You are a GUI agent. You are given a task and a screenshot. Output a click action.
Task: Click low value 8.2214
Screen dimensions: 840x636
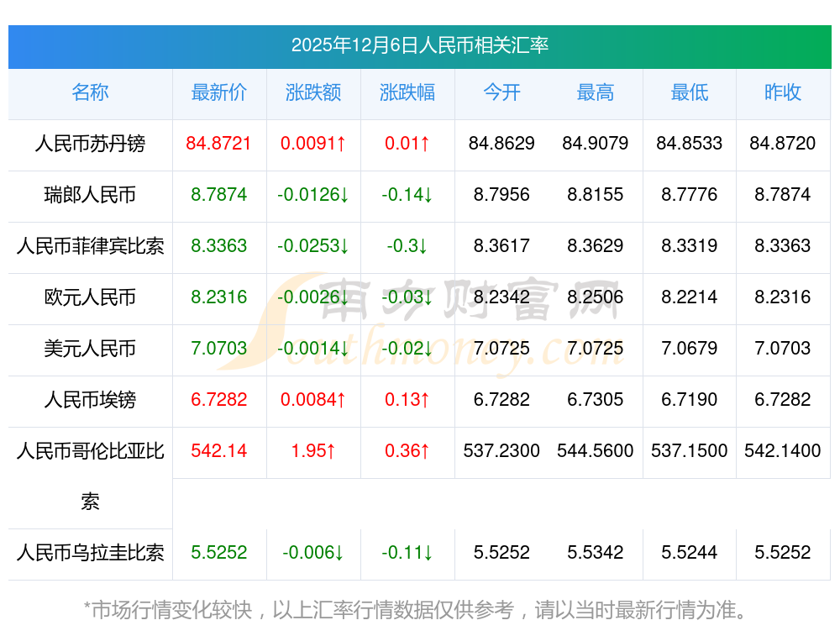coord(690,297)
